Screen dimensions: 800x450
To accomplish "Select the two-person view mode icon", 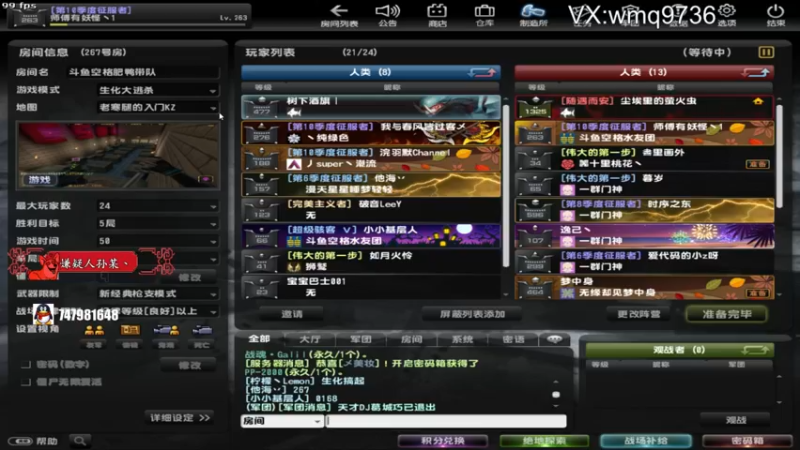I will (94, 330).
